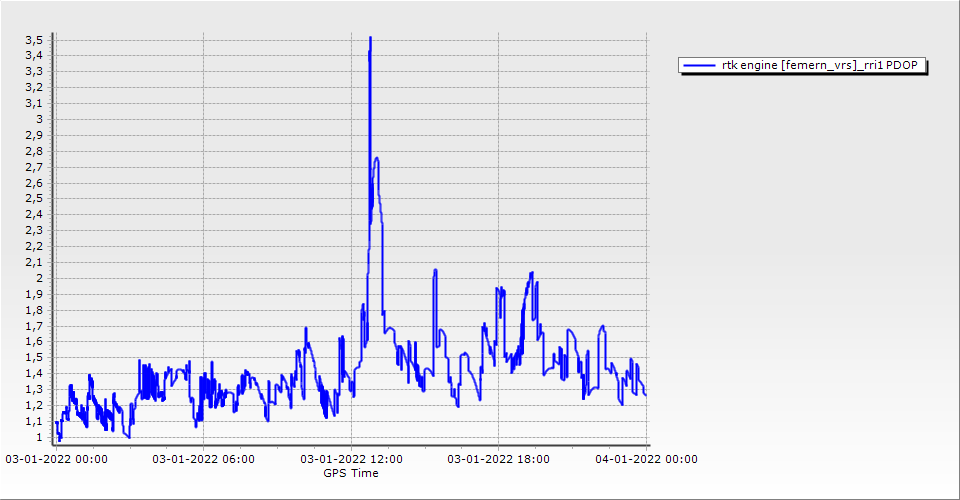Select the 04-01-2022 00:00 axis label
The image size is (960, 500).
[646, 459]
